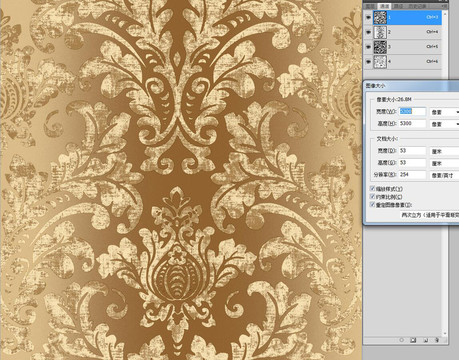Hide channel 1 with its eye icon
The image size is (459, 360).
click(x=368, y=17)
